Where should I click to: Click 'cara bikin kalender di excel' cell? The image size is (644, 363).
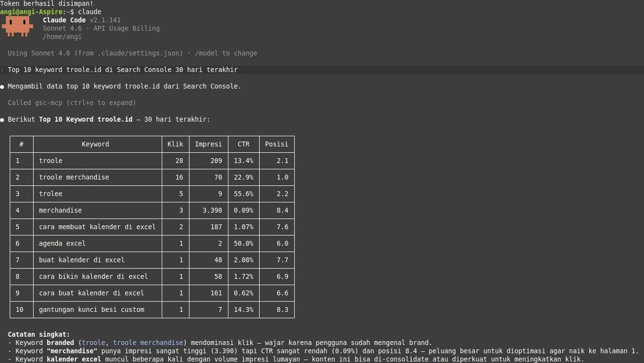click(93, 277)
